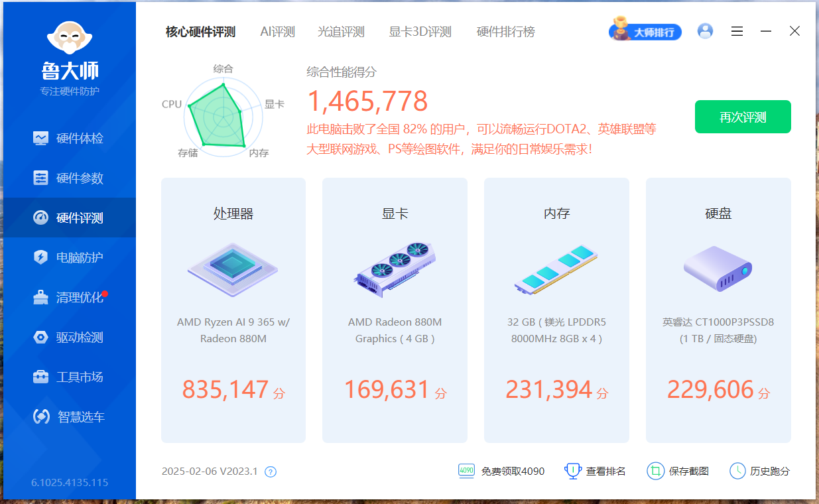Click the 内存 card title
This screenshot has height=504, width=819.
click(556, 214)
